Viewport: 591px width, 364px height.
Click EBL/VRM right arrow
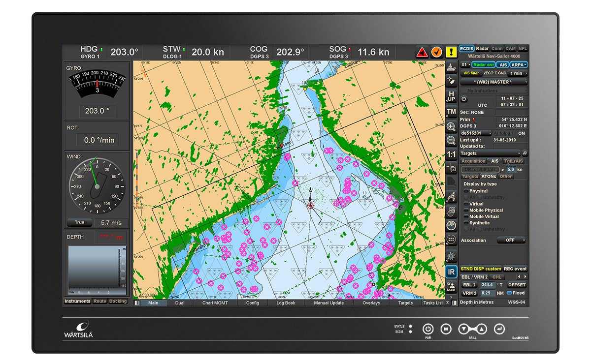pos(525,277)
